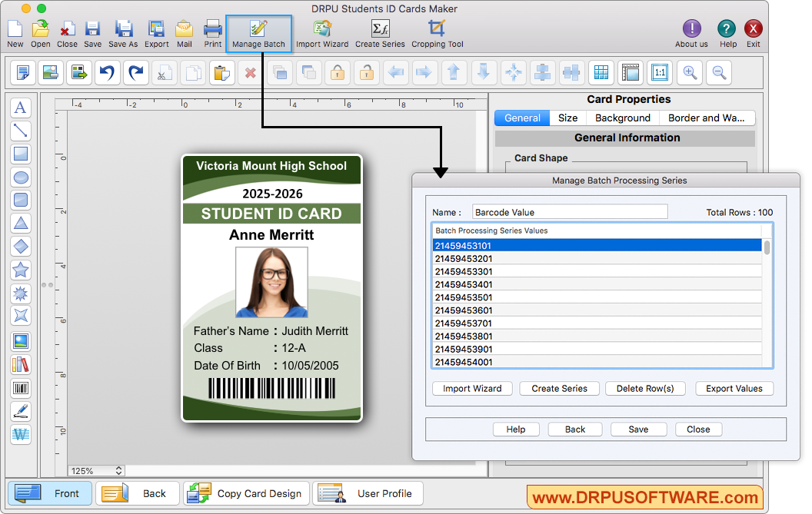812x514 pixels.
Task: Choose the Image insertion tool
Action: pos(21,341)
